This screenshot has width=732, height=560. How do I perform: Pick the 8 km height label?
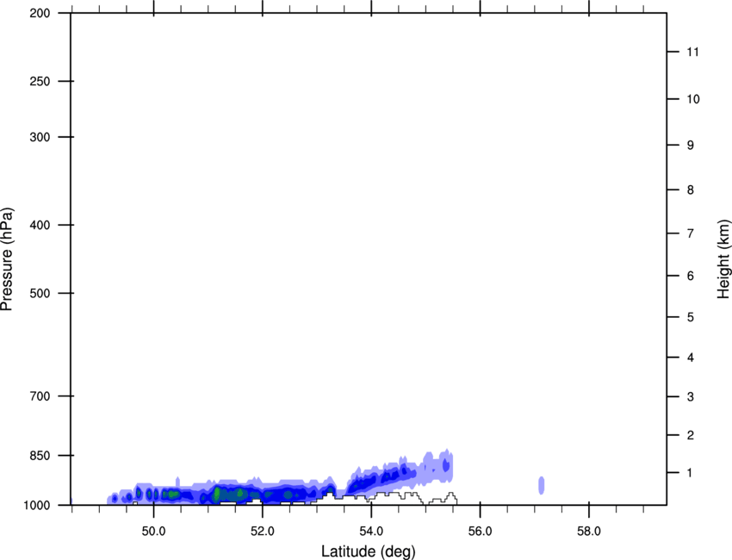click(690, 190)
